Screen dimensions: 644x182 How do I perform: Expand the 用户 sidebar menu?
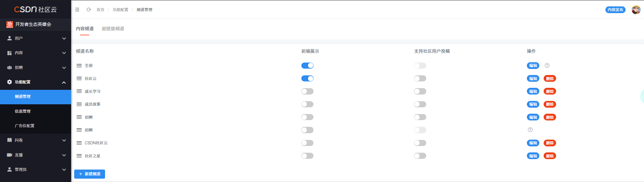click(36, 38)
